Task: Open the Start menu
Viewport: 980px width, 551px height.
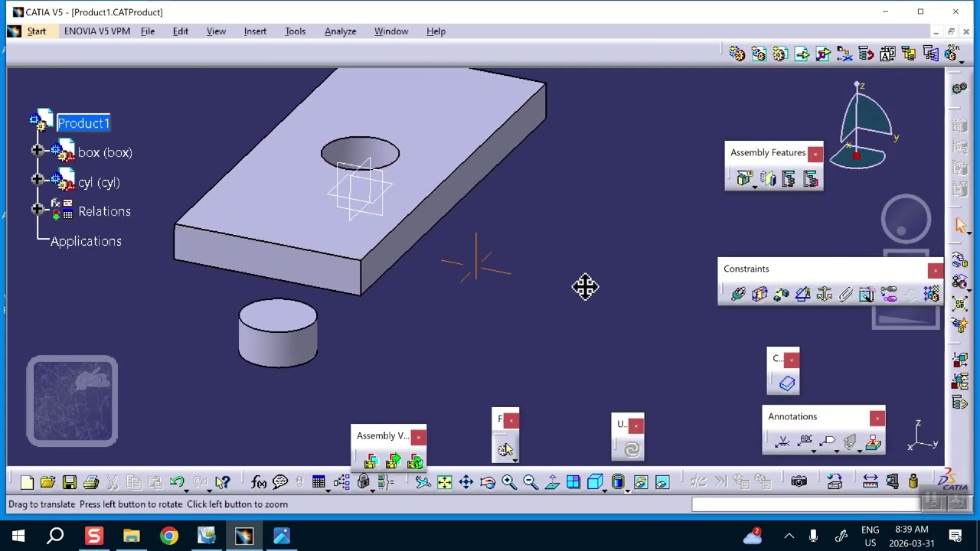Action: click(37, 31)
